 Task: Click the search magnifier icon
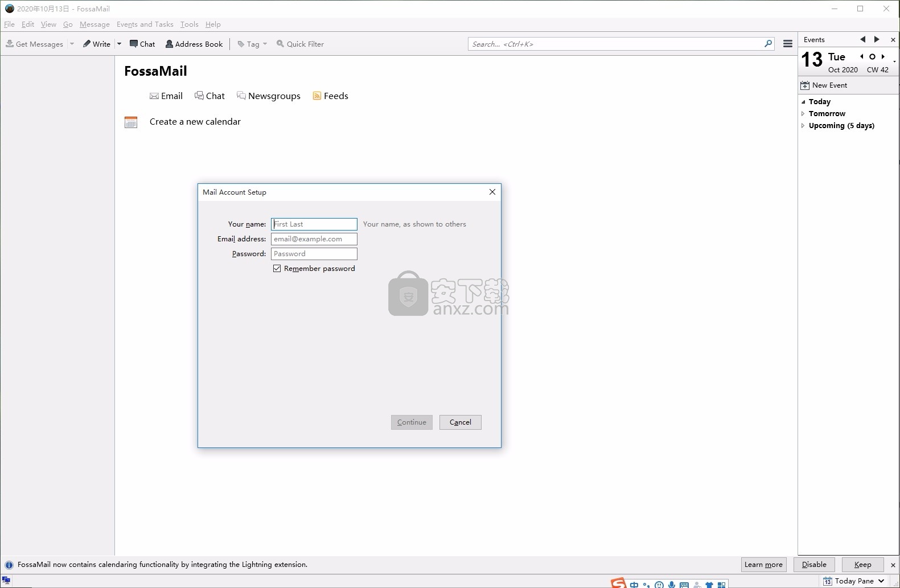click(x=769, y=43)
